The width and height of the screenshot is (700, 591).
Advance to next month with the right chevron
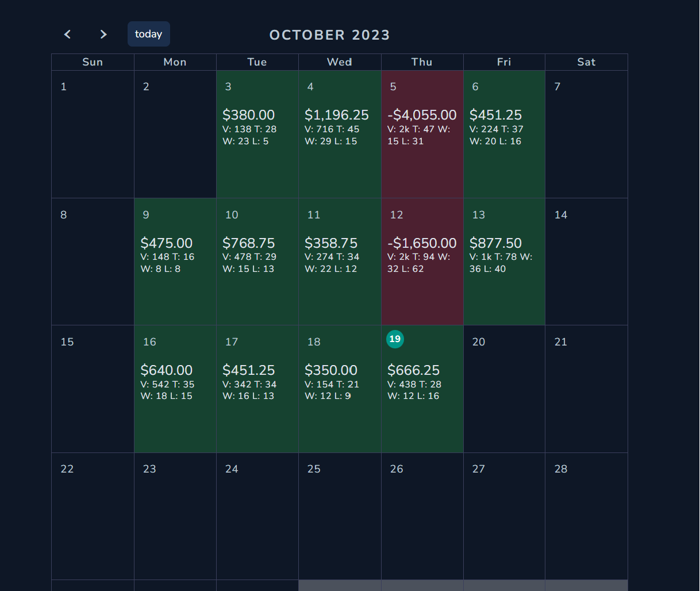[103, 34]
